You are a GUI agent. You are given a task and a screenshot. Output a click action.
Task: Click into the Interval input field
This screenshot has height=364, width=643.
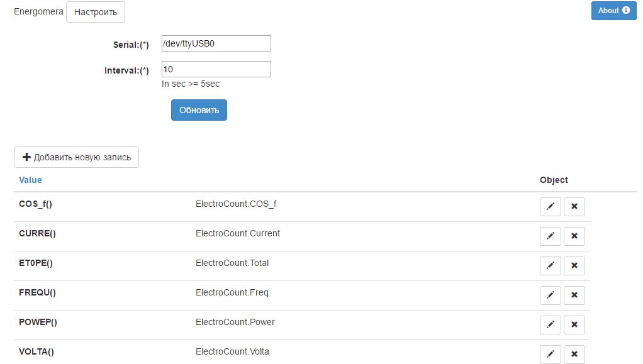pos(216,69)
